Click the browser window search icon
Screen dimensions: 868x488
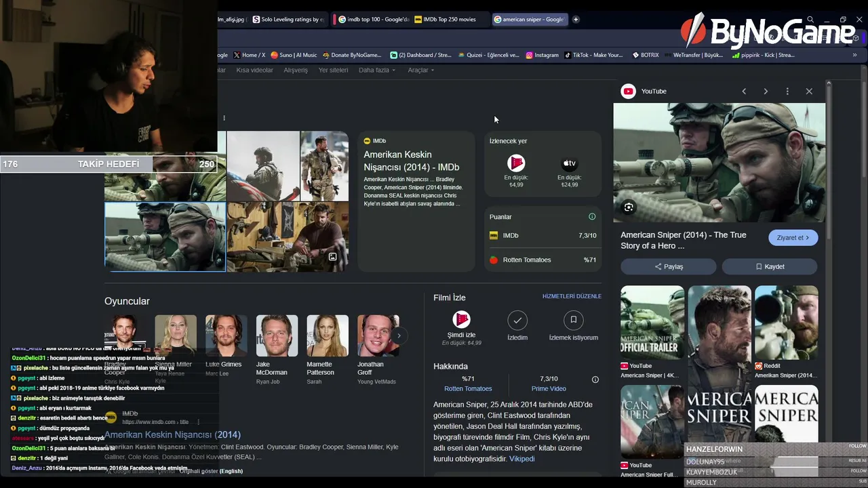810,20
